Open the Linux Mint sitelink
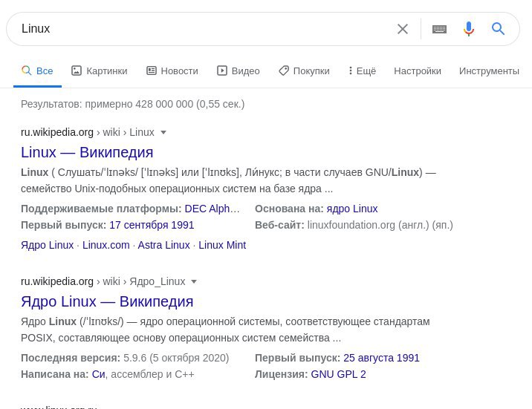This screenshot has width=532, height=409. (x=222, y=245)
